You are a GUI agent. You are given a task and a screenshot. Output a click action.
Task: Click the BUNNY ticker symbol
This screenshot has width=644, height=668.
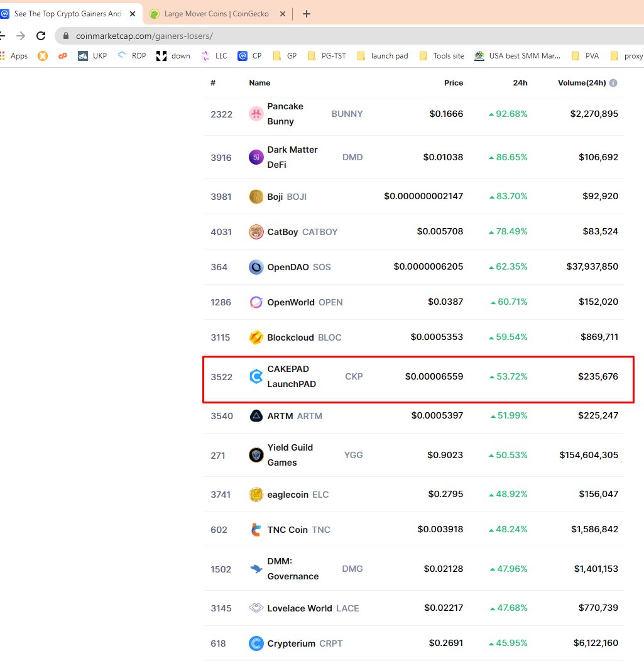(x=347, y=114)
